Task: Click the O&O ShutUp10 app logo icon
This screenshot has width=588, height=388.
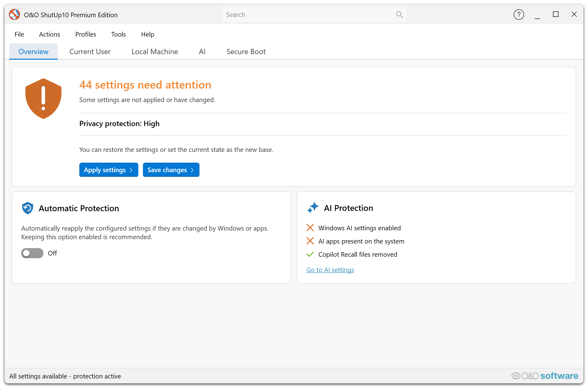Action: click(x=14, y=14)
